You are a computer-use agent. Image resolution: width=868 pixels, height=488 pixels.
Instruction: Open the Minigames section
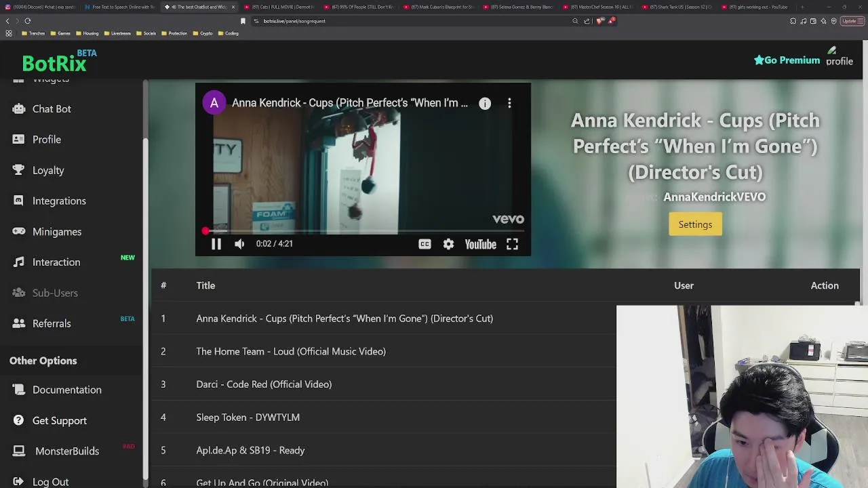pos(57,232)
